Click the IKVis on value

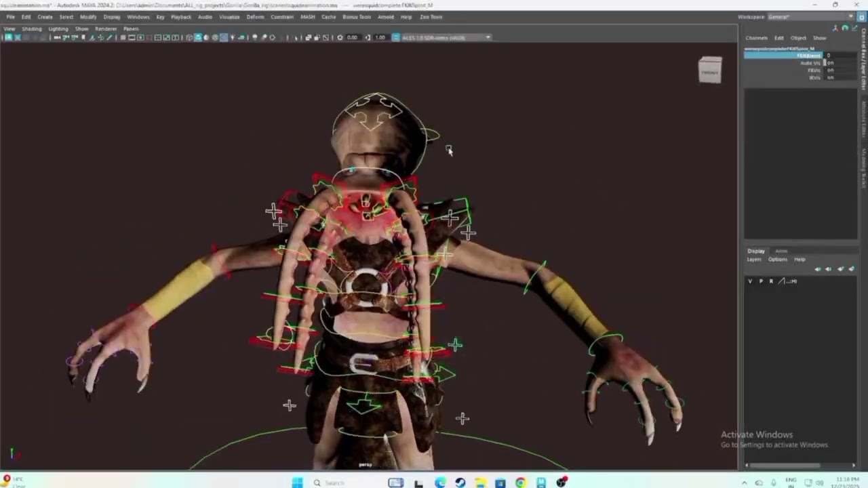pyautogui.click(x=840, y=78)
